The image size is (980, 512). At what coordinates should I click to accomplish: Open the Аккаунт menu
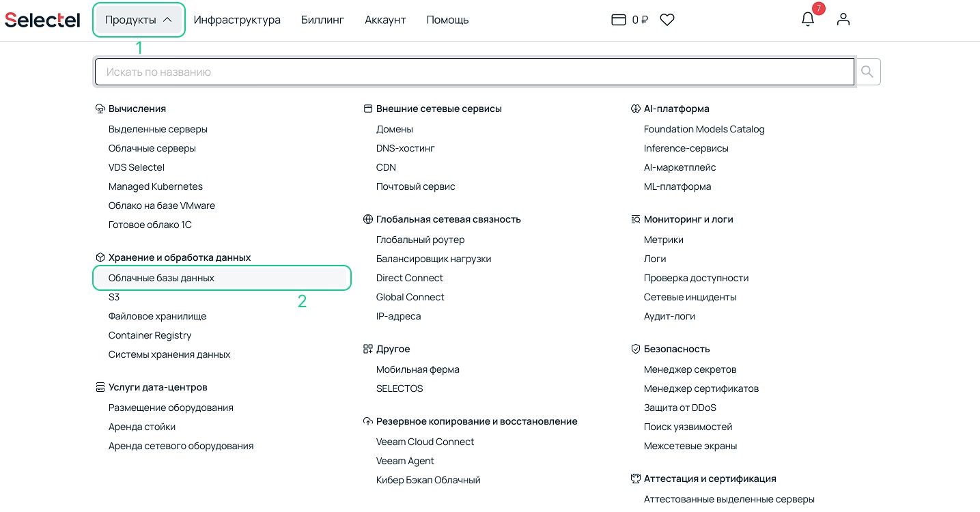(385, 20)
